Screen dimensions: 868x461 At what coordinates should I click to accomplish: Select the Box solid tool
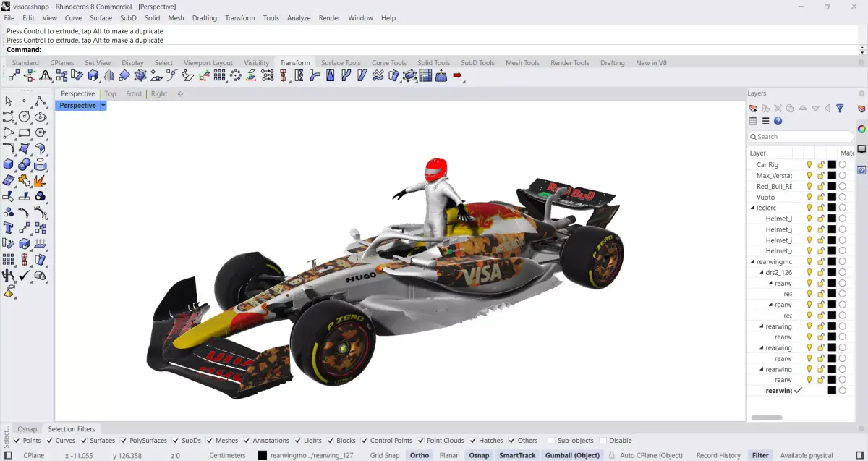coord(9,164)
